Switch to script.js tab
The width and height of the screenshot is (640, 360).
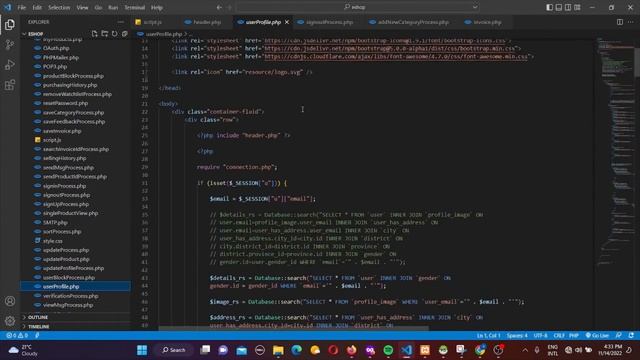(152, 22)
